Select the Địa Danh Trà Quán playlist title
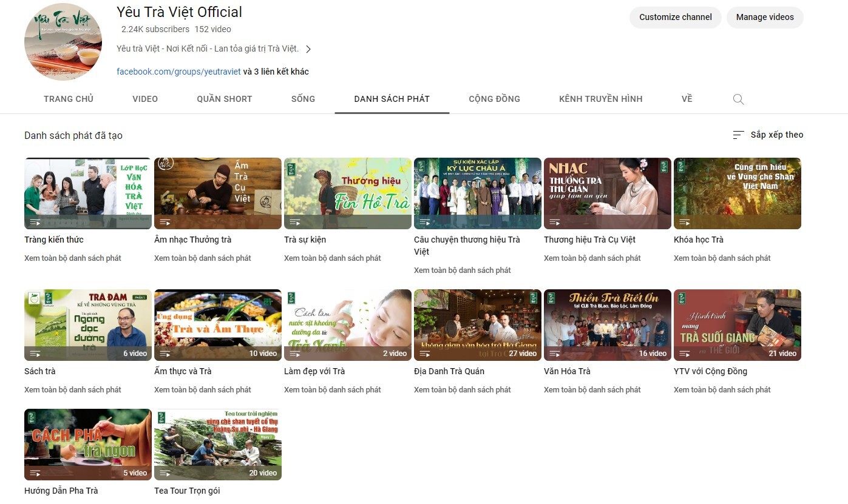 [x=449, y=371]
